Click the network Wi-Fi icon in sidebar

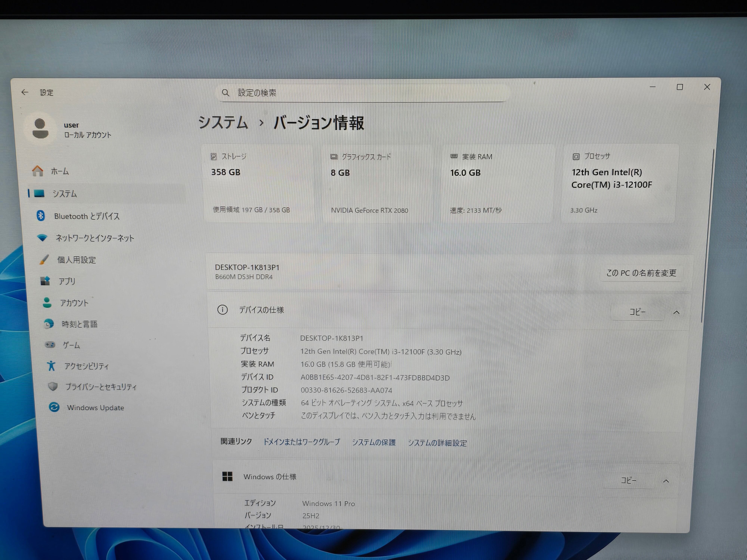42,238
